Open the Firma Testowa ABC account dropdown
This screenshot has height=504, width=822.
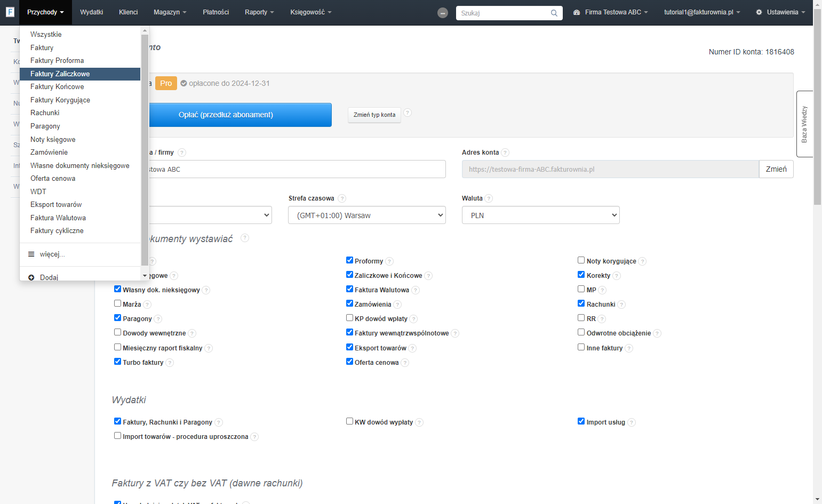click(x=611, y=12)
